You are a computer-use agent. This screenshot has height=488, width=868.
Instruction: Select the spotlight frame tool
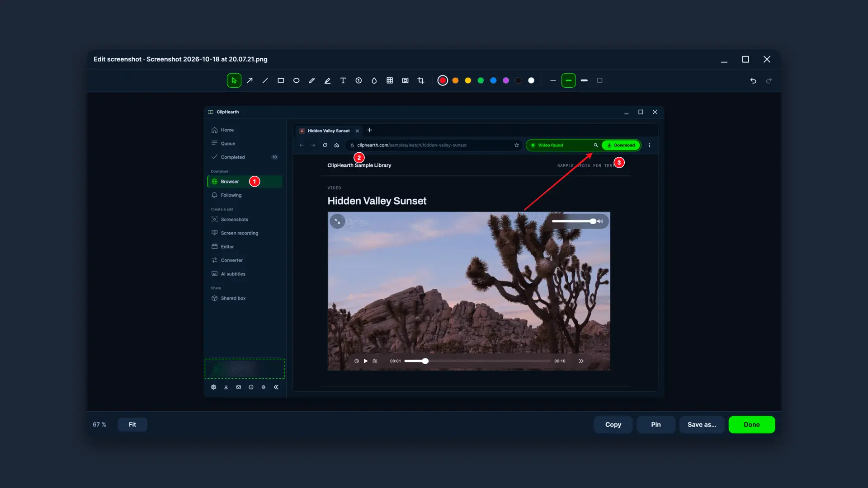pyautogui.click(x=406, y=80)
